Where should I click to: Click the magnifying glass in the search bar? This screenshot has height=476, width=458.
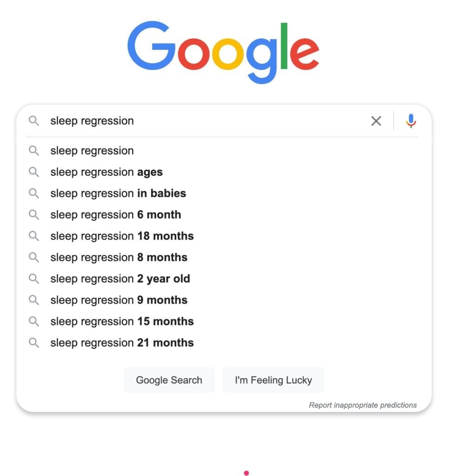point(34,121)
